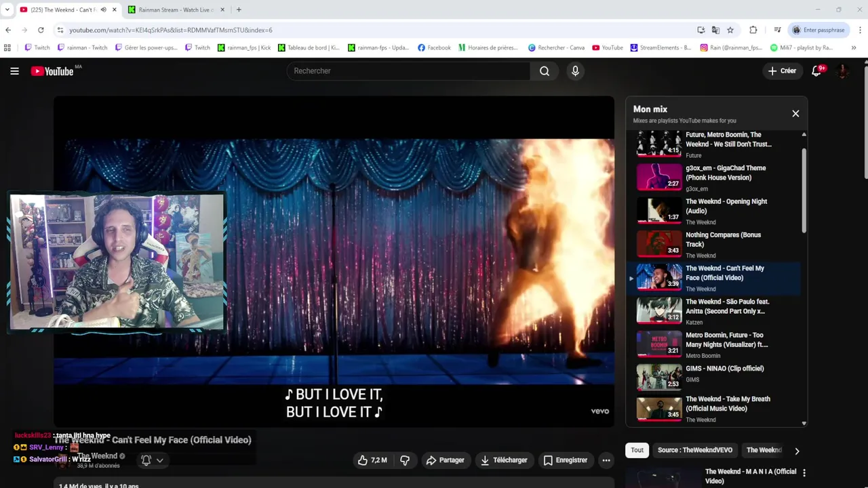
Task: Open media controls icon in toolbar
Action: (x=778, y=30)
